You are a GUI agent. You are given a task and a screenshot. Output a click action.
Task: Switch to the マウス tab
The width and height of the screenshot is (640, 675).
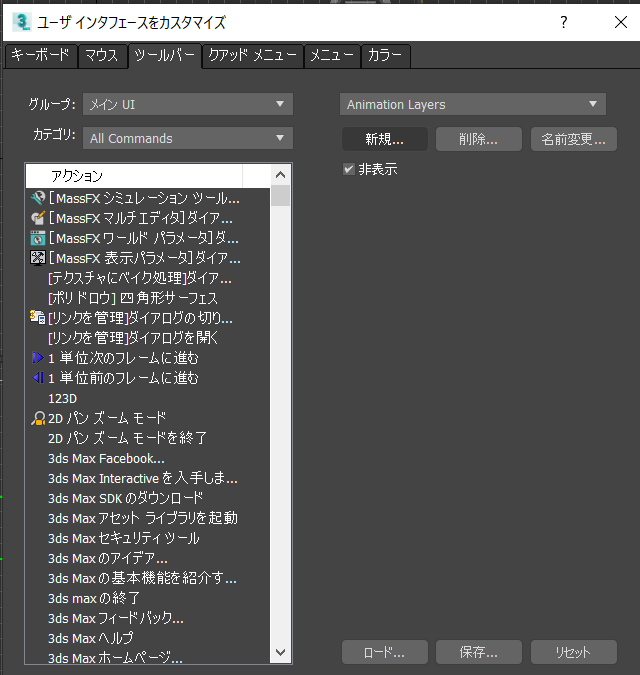click(102, 56)
